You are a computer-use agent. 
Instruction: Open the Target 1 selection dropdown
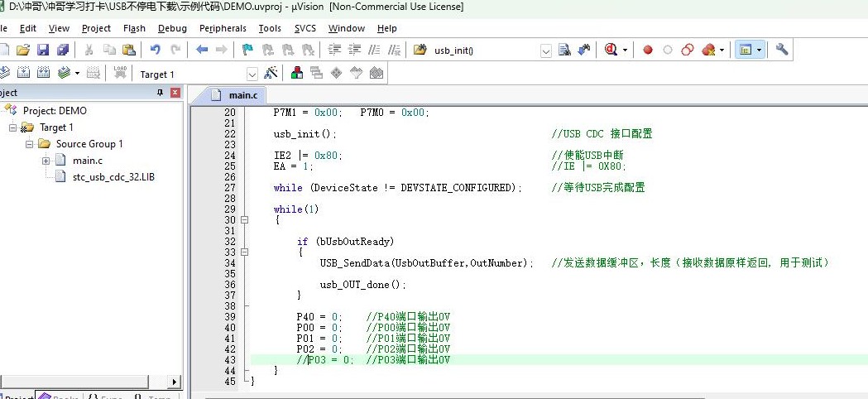[252, 75]
